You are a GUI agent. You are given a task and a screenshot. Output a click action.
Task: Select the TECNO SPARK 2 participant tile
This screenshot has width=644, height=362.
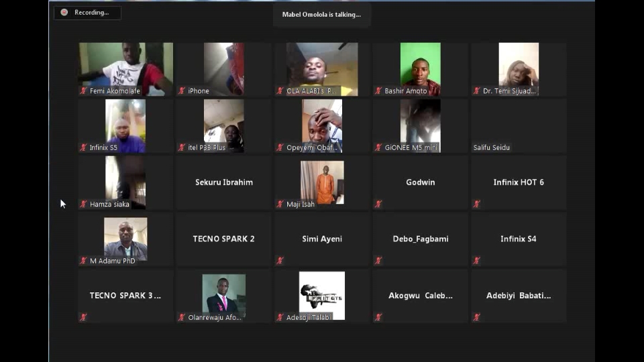[x=224, y=239]
